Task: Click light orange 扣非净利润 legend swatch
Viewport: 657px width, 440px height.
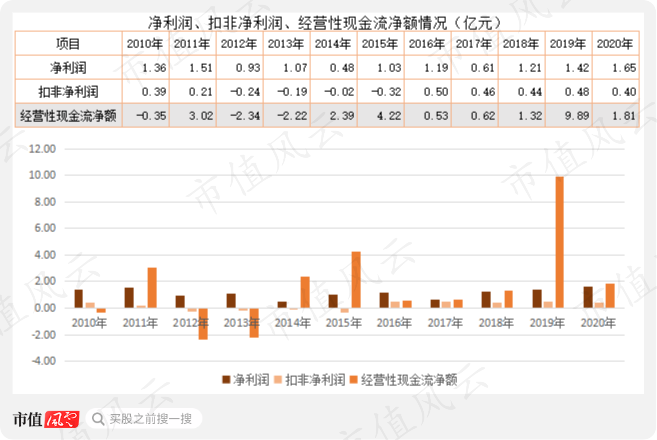Action: 278,380
